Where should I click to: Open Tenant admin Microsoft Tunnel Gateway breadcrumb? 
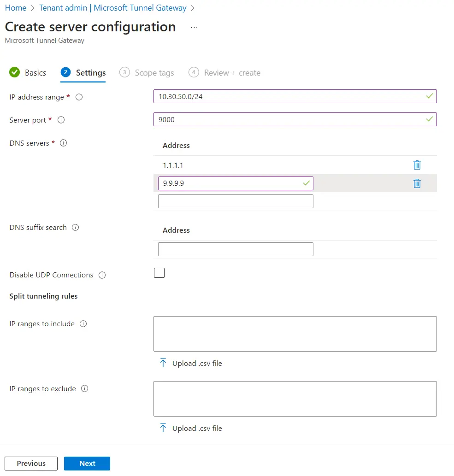coord(113,8)
